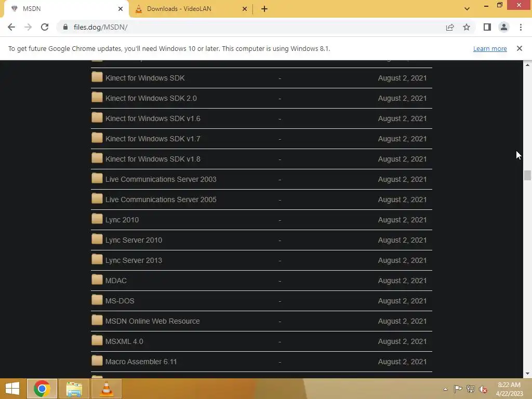Open Kinect for Windows SDK v1.8 folder
The width and height of the screenshot is (532, 399).
point(153,159)
